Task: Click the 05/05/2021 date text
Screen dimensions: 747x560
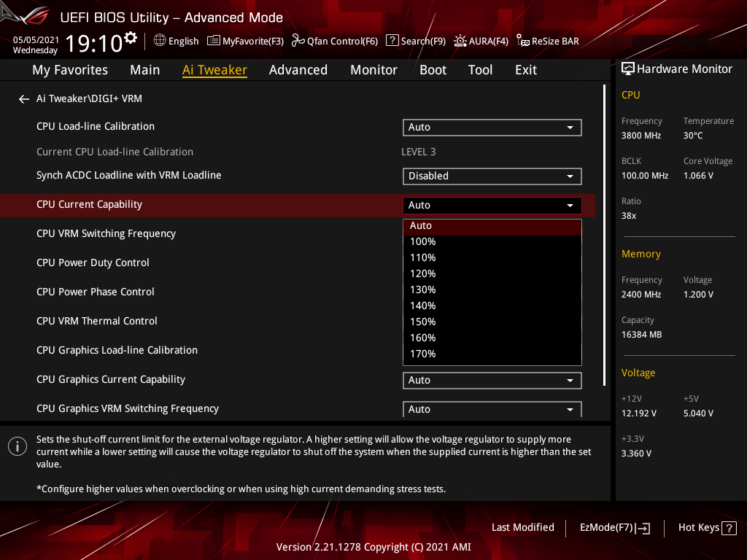Action: pyautogui.click(x=36, y=40)
